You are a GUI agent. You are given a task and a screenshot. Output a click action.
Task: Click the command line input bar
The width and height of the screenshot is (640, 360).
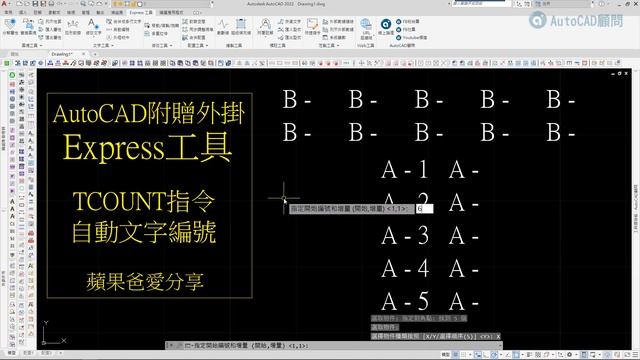[x=334, y=345]
